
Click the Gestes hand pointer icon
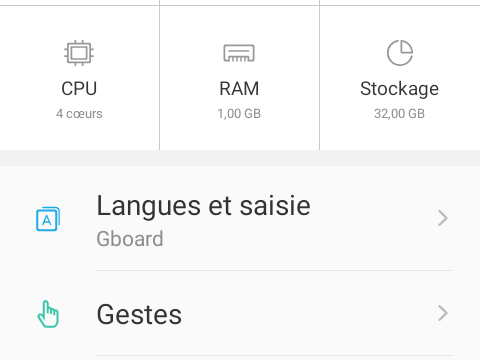(48, 314)
